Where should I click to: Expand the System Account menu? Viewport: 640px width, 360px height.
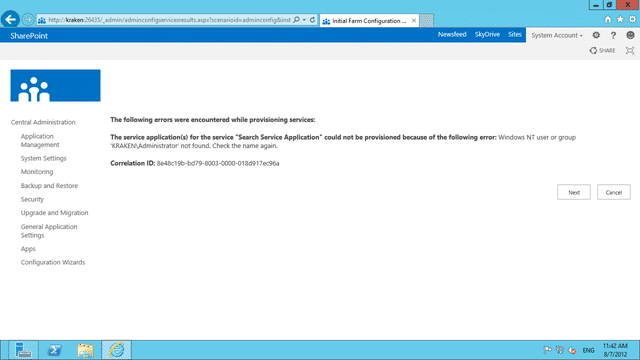pyautogui.click(x=557, y=36)
